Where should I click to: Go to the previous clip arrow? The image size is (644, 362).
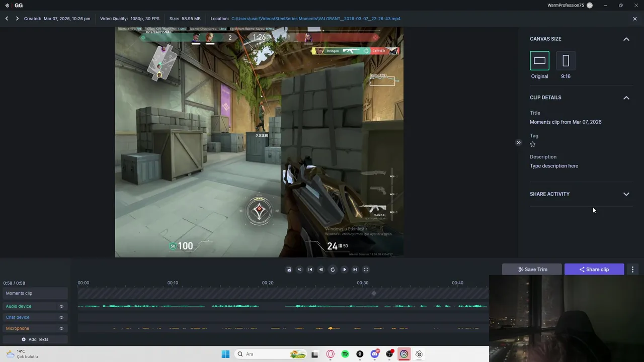point(7,19)
